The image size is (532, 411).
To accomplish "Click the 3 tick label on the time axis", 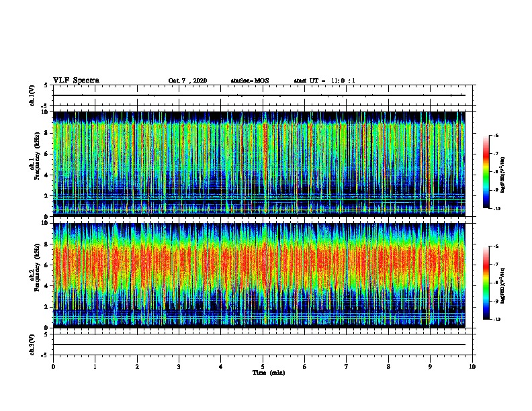I will 179,367.
